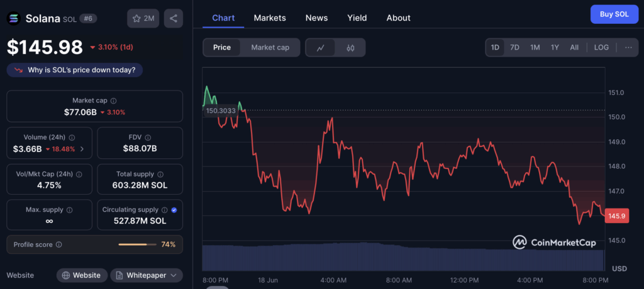Toggle LOG scale on chart
The width and height of the screenshot is (644, 289).
tap(601, 48)
